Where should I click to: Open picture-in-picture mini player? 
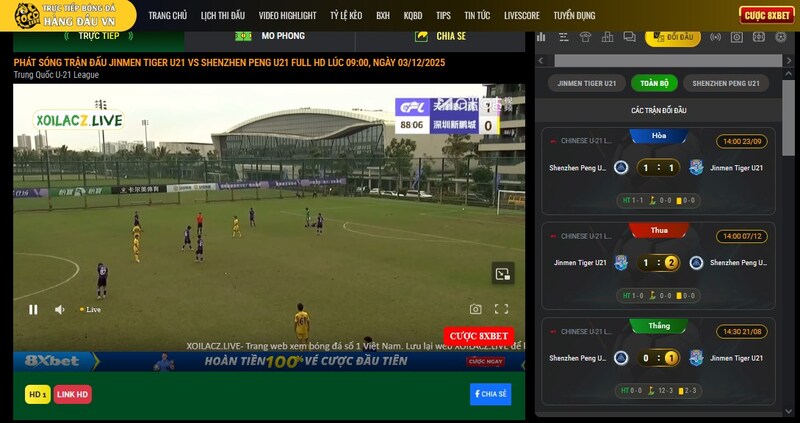pyautogui.click(x=503, y=273)
